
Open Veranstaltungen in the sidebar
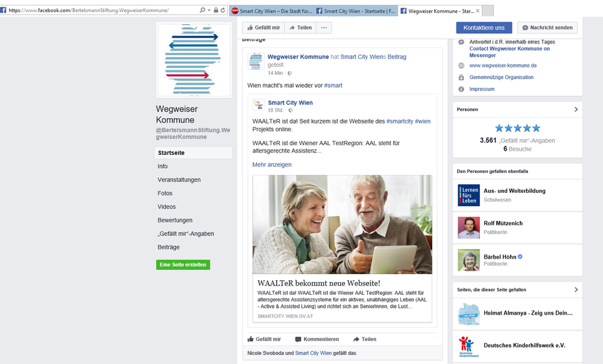[179, 180]
